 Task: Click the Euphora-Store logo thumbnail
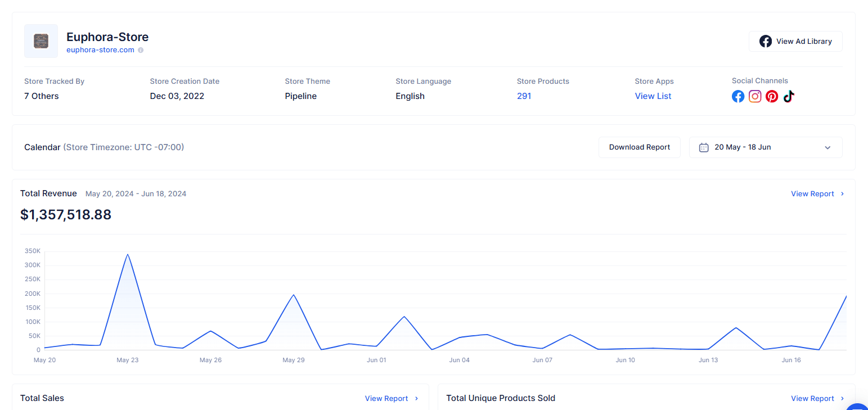[x=41, y=41]
